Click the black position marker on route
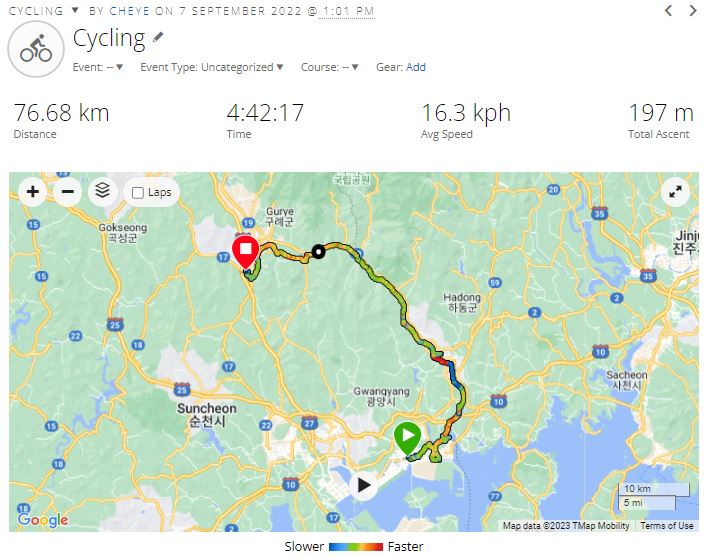 [x=319, y=252]
